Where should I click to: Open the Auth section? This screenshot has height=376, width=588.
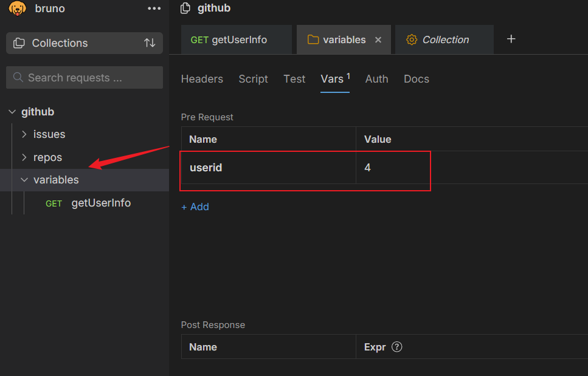coord(376,79)
